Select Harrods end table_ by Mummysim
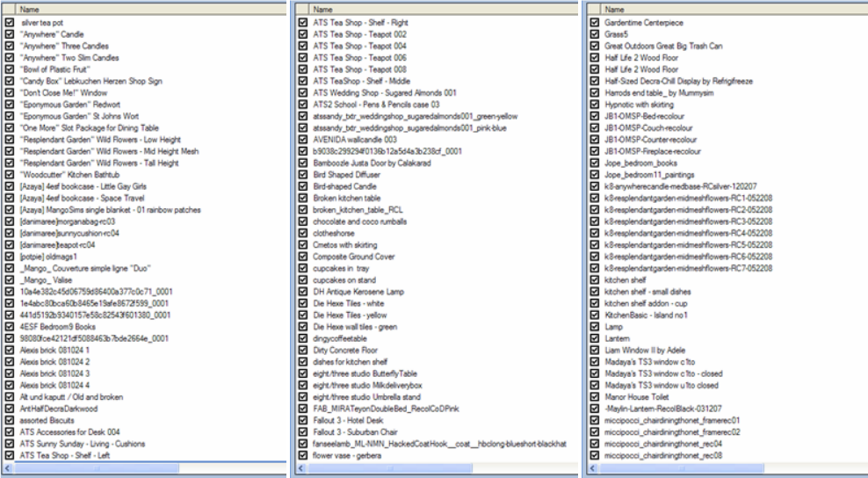Image resolution: width=868 pixels, height=478 pixels. click(659, 92)
